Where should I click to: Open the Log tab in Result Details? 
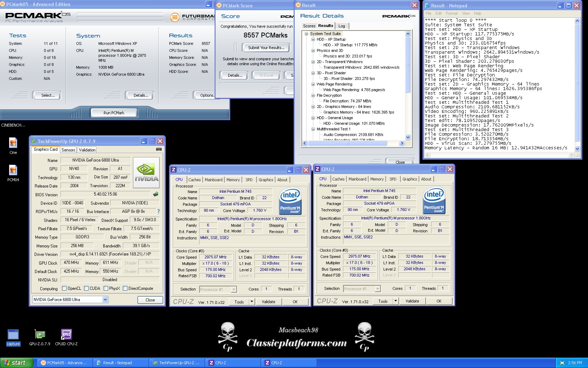coord(342,26)
